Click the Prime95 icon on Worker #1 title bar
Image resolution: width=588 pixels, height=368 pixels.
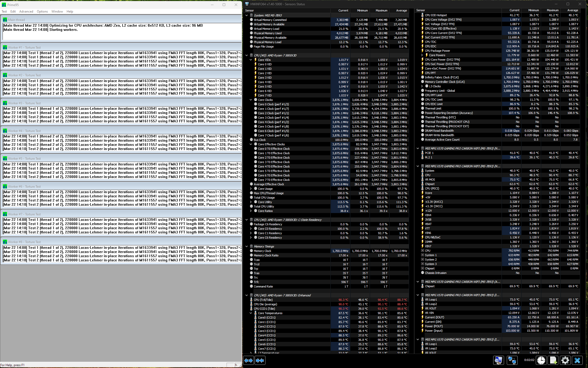point(5,47)
